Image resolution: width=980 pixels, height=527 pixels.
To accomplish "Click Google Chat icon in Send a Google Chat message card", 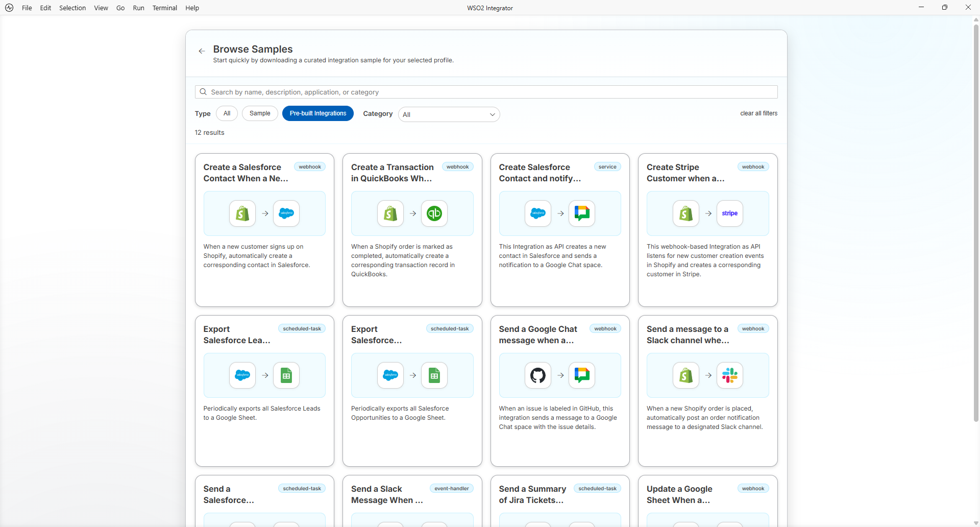I will [582, 375].
